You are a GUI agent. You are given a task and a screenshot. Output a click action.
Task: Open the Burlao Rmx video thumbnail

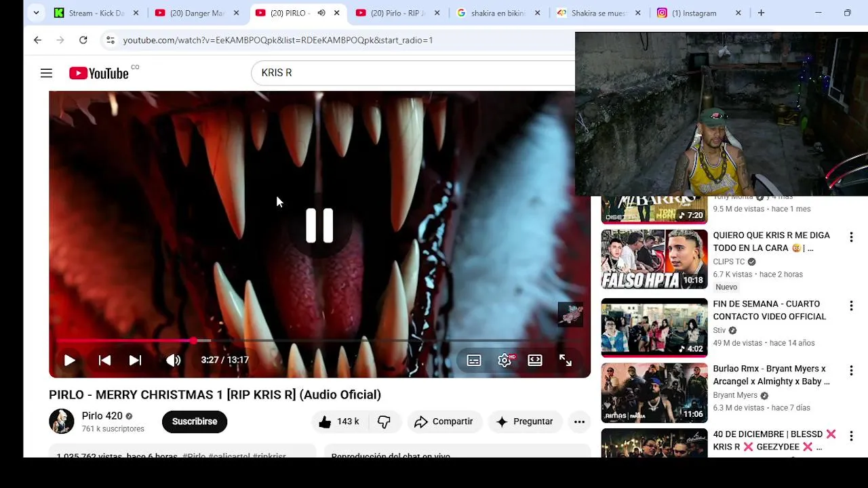[654, 393]
